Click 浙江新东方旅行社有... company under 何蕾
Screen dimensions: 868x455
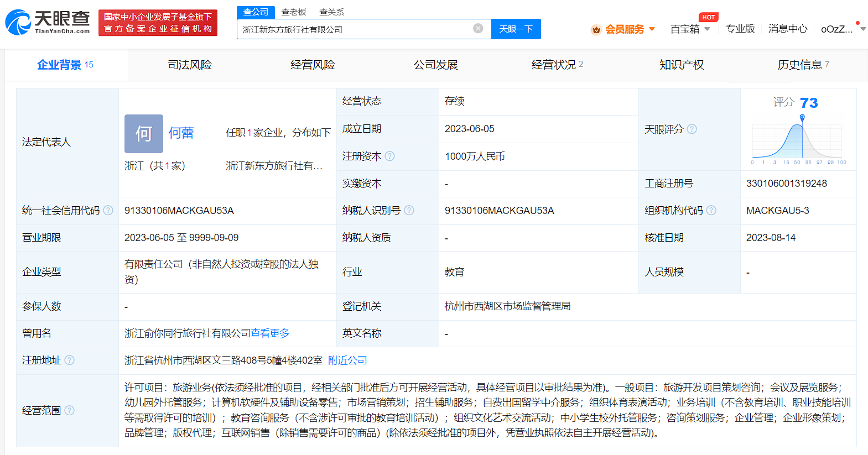(x=274, y=165)
